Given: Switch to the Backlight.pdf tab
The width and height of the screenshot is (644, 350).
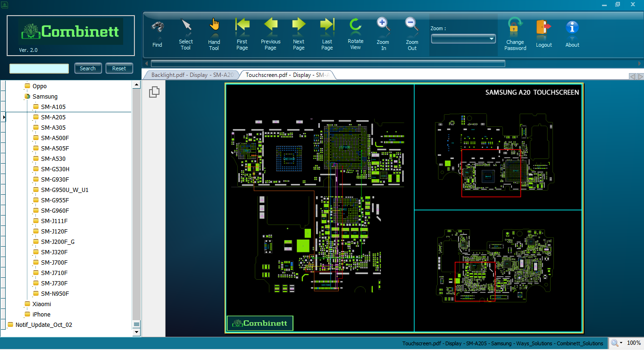Looking at the screenshot, I should click(x=192, y=75).
